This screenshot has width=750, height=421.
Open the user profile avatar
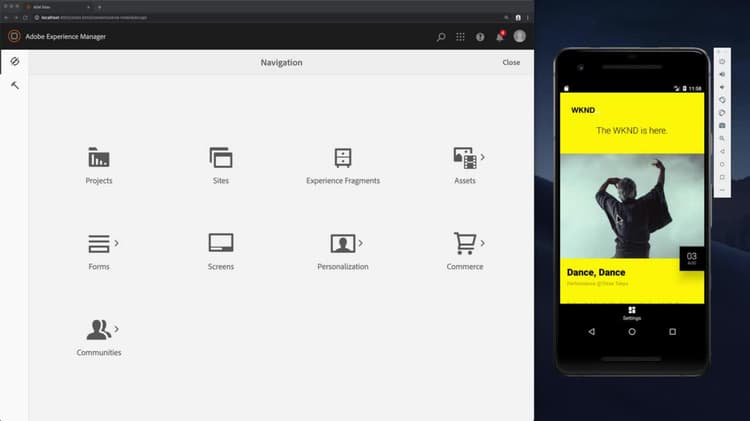[519, 36]
